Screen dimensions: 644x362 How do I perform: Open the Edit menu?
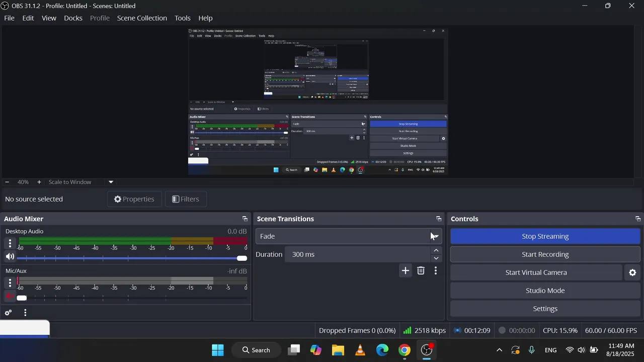[x=28, y=18]
